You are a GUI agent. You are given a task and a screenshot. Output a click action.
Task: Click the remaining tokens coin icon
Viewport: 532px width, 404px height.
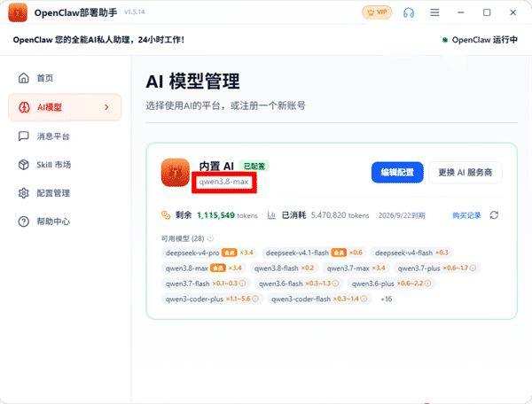point(166,215)
